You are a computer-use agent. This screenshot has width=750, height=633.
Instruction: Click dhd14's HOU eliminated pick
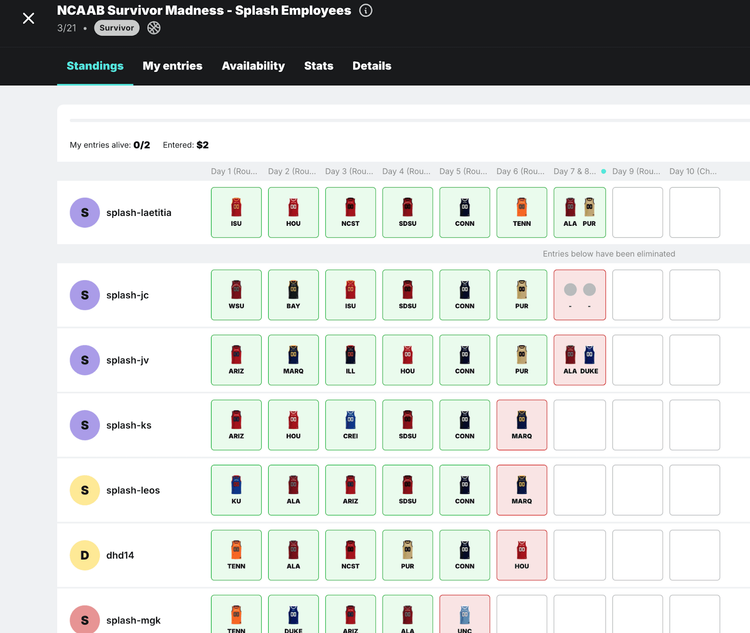click(x=522, y=555)
